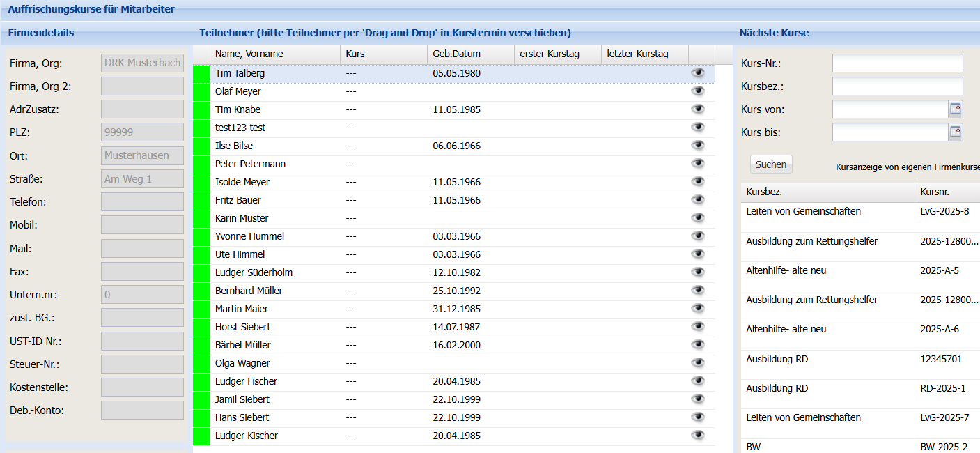Open calendar picker for 'Kurs von' field

[956, 109]
